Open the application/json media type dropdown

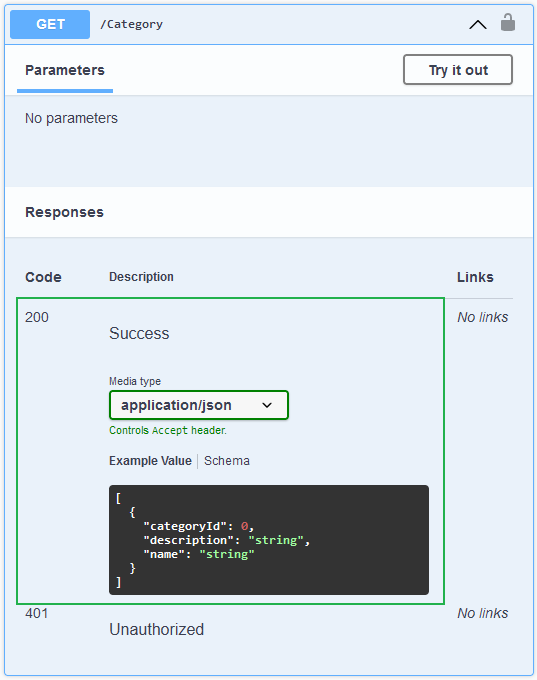point(199,405)
